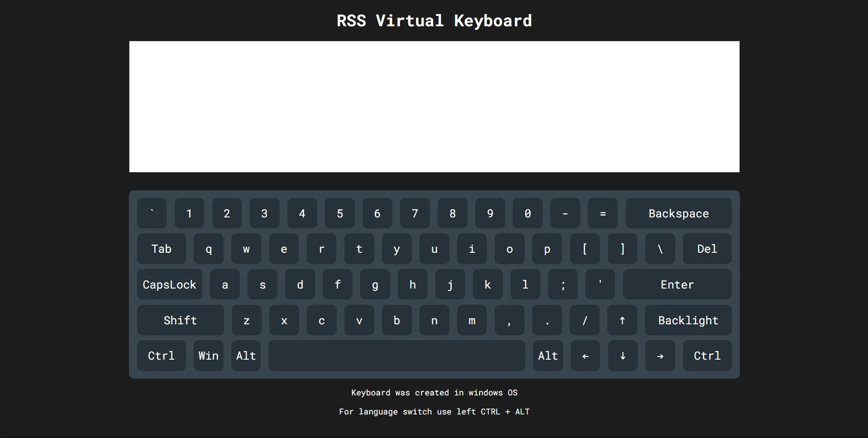
Task: Click the number 1 key
Action: (x=189, y=213)
